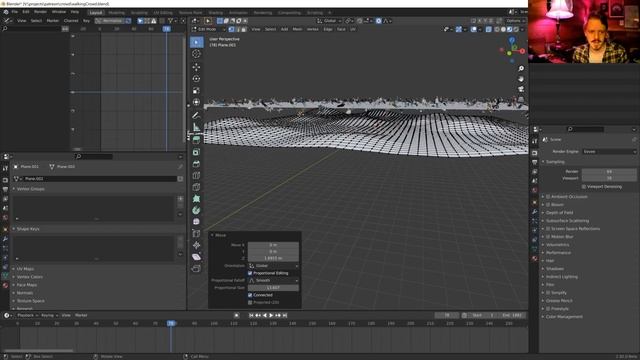Open the Edit menu in top bar
Screen dimensions: 640x360
coord(26,12)
